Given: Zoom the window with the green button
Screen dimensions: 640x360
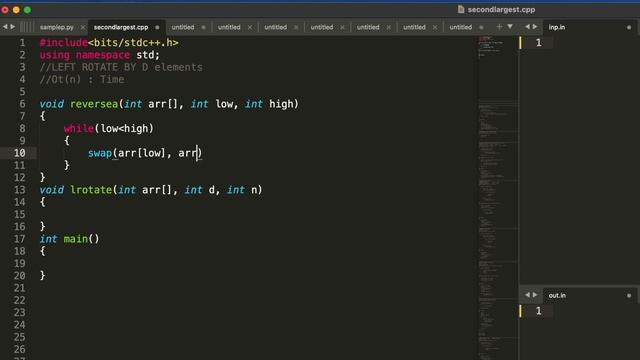Looking at the screenshot, I should click(x=27, y=9).
